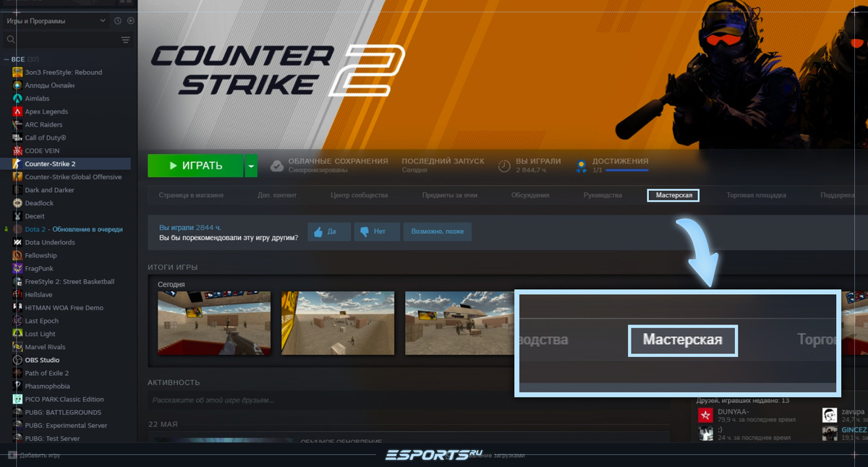The image size is (868, 467).
Task: Open the second screenshot thumbnail with the yellow wall
Action: point(338,323)
